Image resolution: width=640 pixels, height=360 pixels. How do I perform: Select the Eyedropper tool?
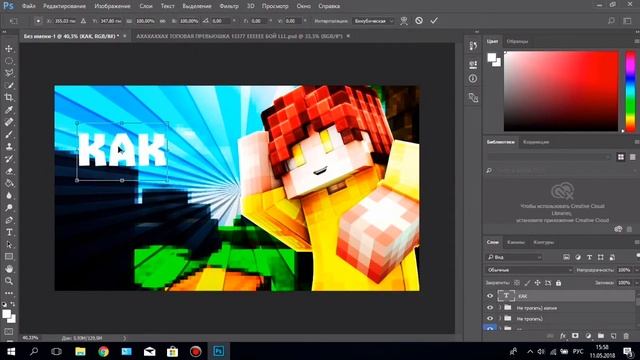[x=9, y=110]
